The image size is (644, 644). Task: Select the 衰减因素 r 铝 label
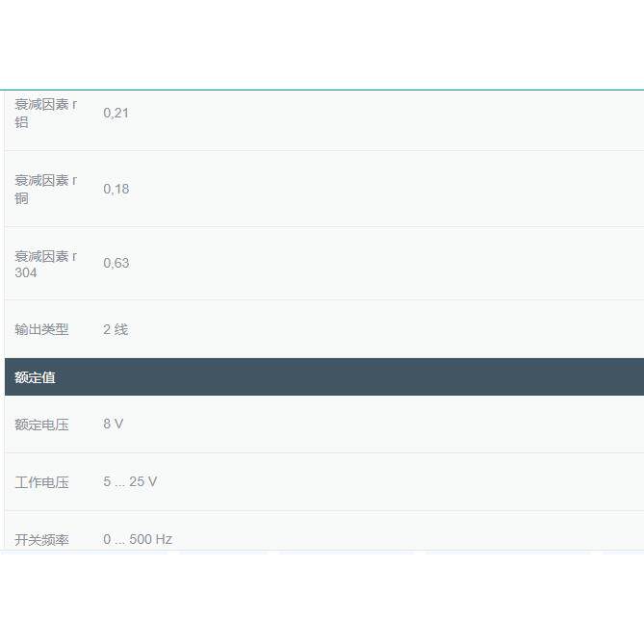click(x=45, y=113)
